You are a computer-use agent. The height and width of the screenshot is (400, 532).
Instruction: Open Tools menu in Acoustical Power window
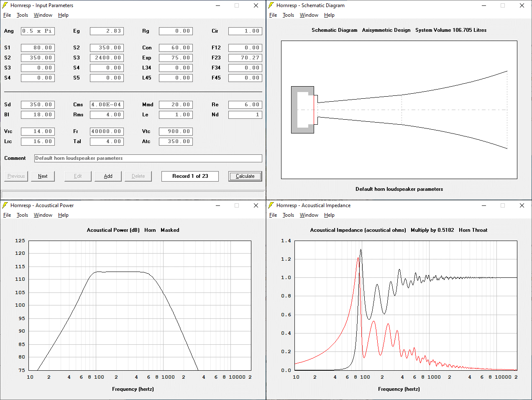click(x=22, y=215)
